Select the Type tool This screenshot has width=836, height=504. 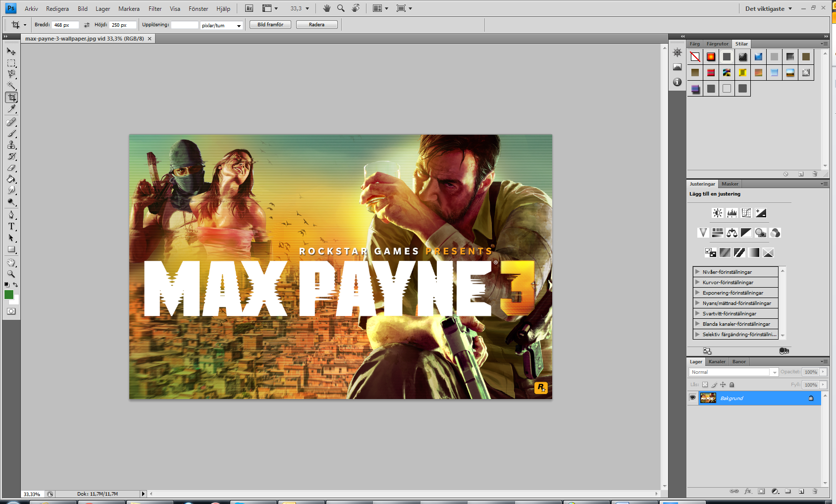[x=11, y=226]
